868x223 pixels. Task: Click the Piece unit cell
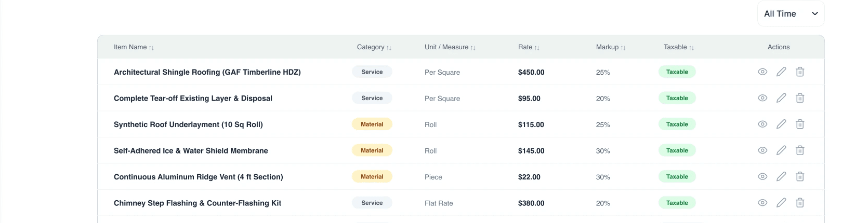click(433, 177)
